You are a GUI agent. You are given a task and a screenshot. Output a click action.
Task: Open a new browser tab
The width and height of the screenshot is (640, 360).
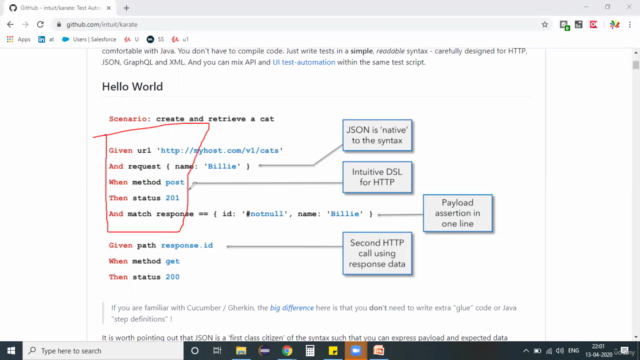click(x=126, y=8)
